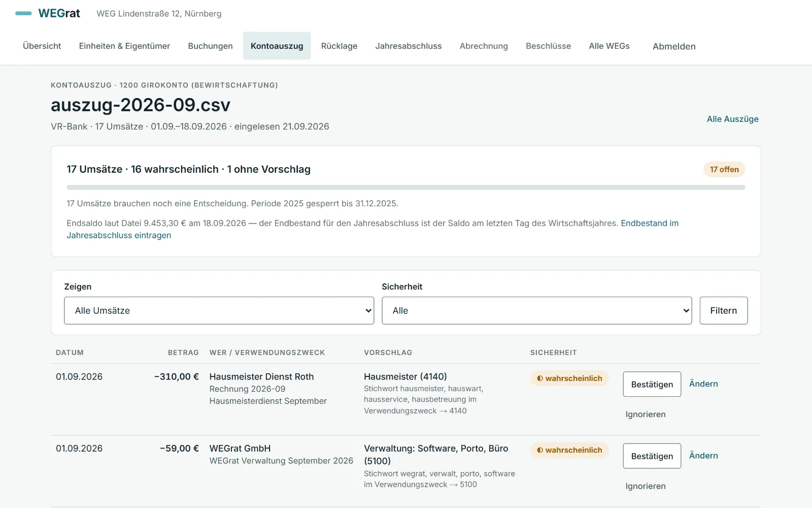Click Abmelden to log out
Image resolution: width=812 pixels, height=508 pixels.
tap(674, 46)
